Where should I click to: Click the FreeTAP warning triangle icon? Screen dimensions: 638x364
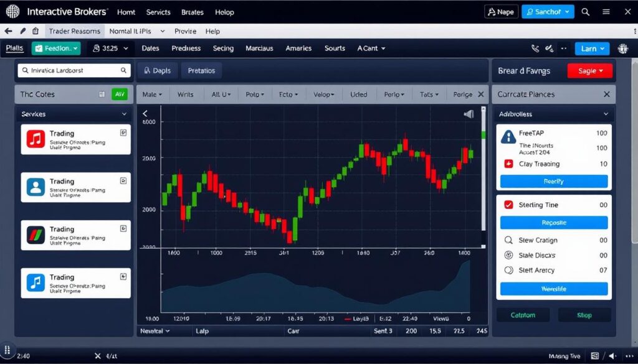508,138
